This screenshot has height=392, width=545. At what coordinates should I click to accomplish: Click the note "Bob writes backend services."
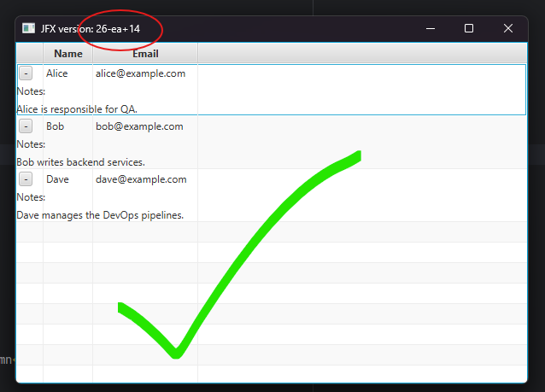[81, 161]
